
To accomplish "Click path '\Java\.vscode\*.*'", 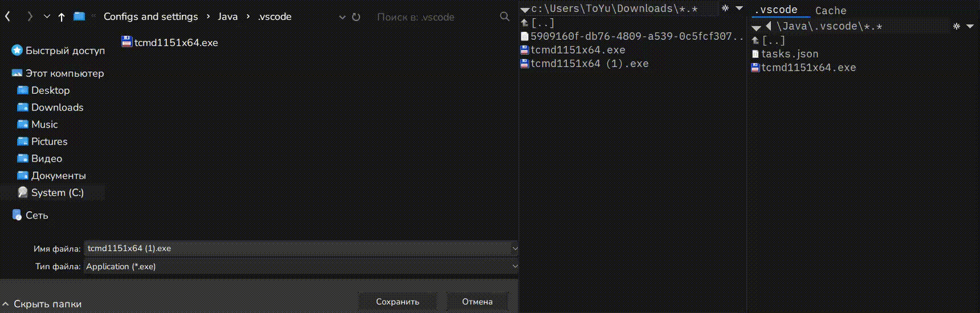I will click(829, 26).
